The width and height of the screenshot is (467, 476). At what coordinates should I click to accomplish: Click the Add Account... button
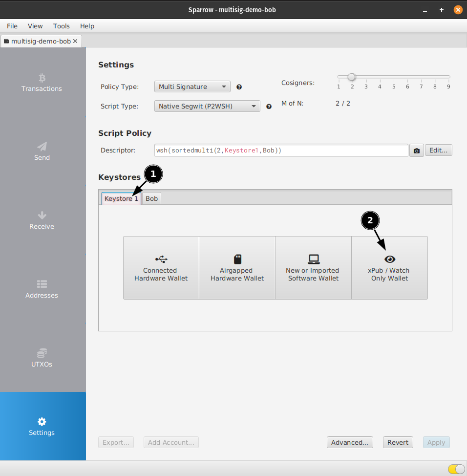coord(171,442)
